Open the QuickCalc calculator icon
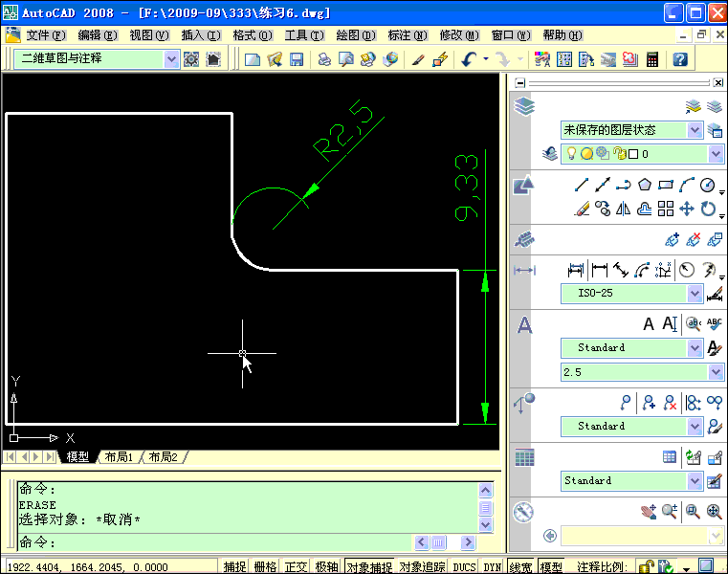 (x=651, y=59)
